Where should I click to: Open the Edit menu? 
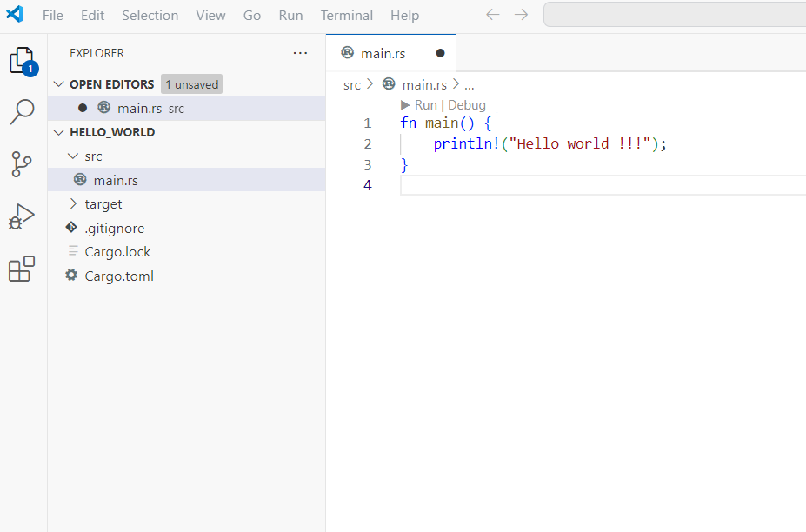(92, 16)
